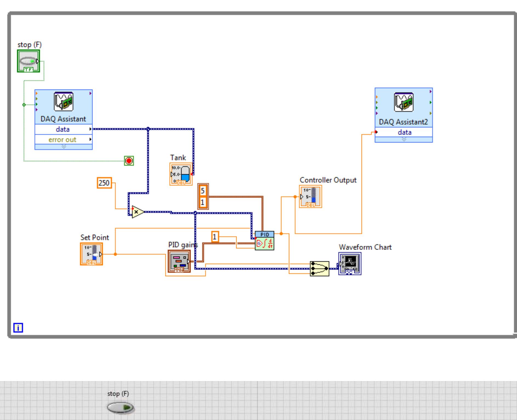Expand the DAQ Assistant2 terminals chevron
517x420 pixels.
pos(404,139)
